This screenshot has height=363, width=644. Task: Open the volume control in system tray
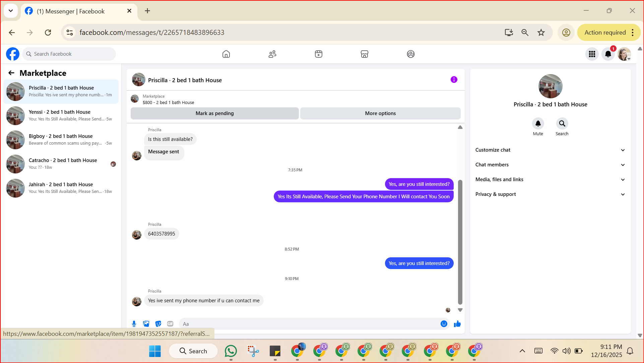tap(566, 351)
